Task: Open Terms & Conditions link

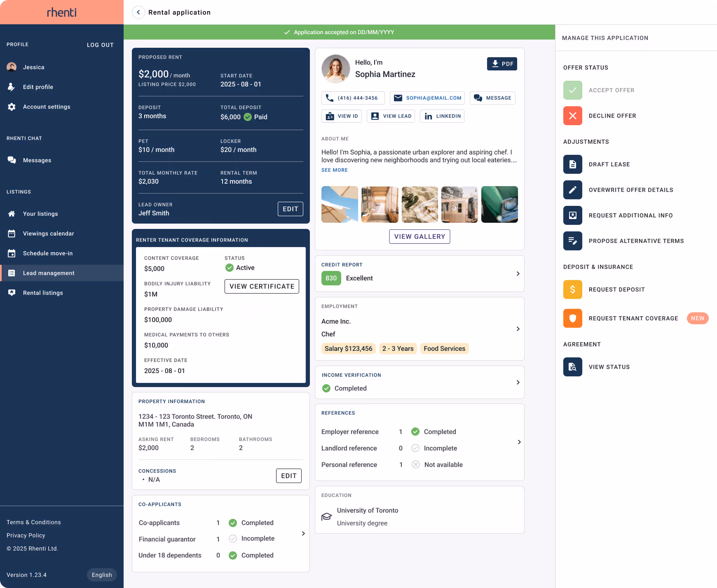Action: pos(34,522)
